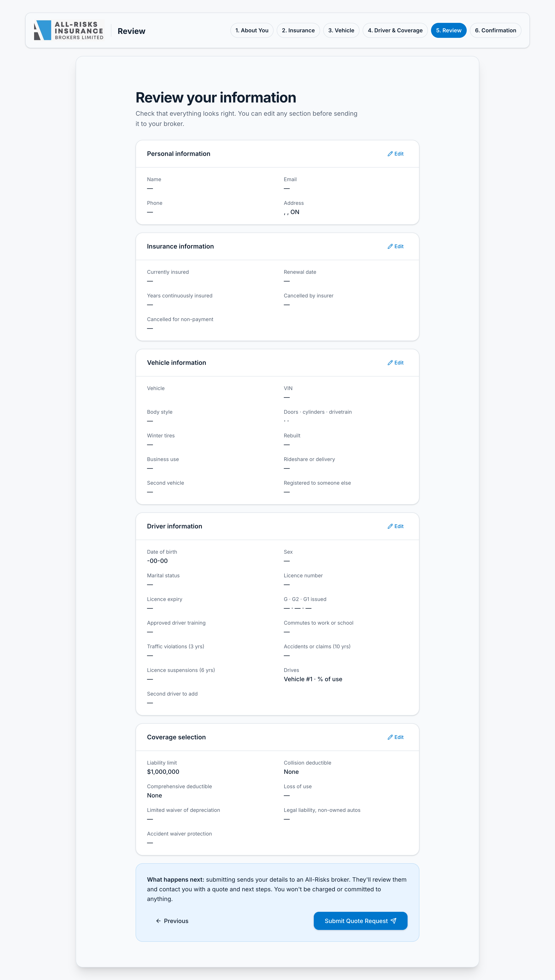Image resolution: width=555 pixels, height=980 pixels.
Task: Edit the Insurance information section
Action: 396,246
